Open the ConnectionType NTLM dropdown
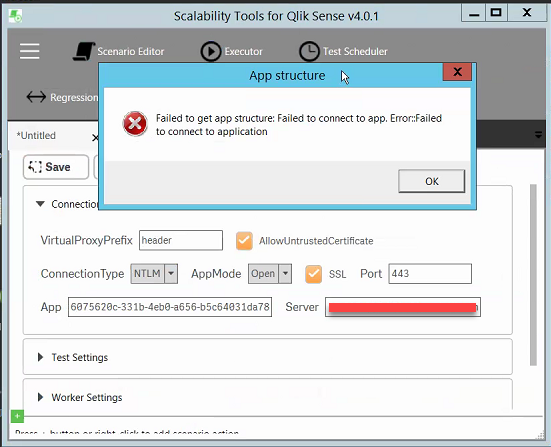Screen dimensions: 551x447 point(154,274)
